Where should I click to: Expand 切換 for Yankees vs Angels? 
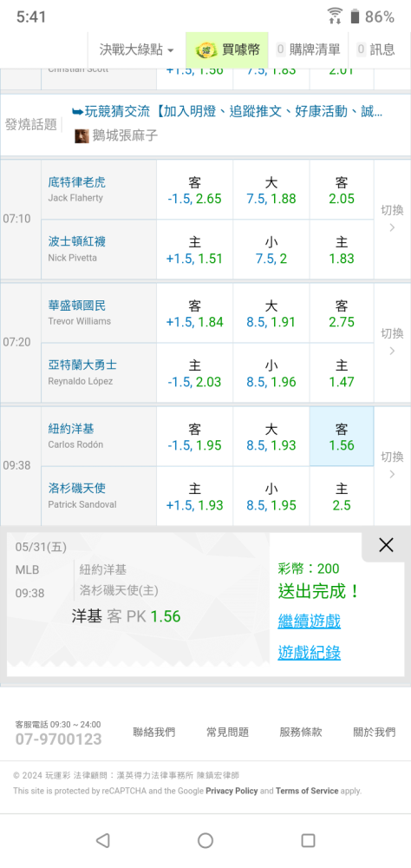tap(392, 465)
